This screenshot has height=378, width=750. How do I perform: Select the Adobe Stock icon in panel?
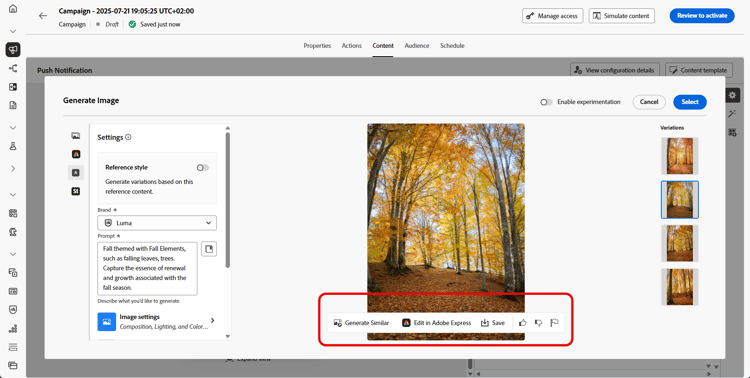pyautogui.click(x=76, y=191)
